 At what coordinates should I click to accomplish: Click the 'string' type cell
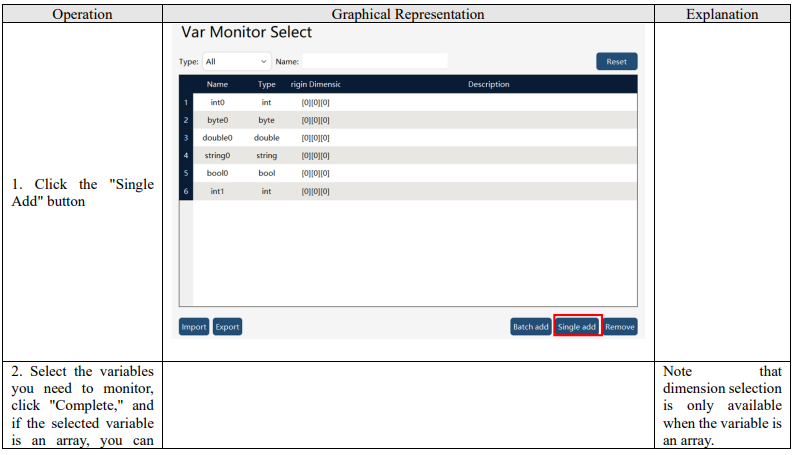pos(267,156)
